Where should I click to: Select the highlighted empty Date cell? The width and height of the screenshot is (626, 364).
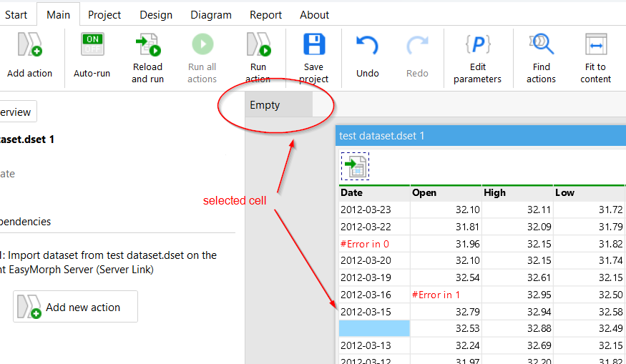[x=374, y=328]
